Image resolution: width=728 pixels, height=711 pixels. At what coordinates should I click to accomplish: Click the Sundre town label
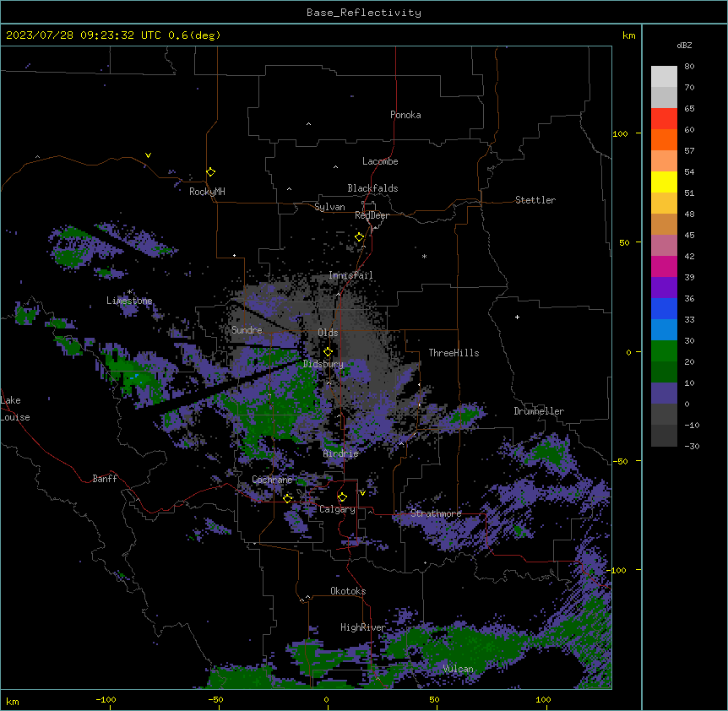(x=247, y=330)
